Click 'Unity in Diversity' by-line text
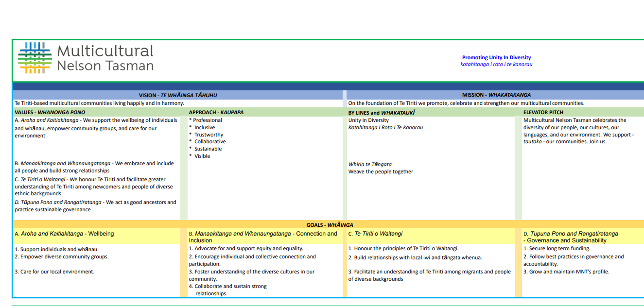 click(368, 120)
